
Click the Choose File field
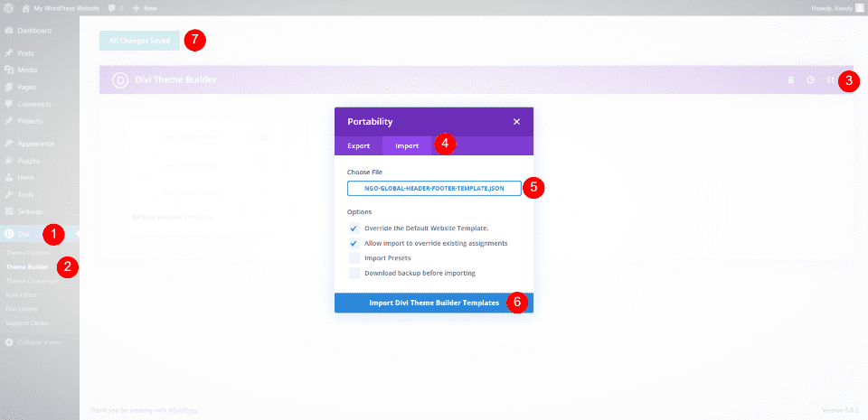(434, 189)
